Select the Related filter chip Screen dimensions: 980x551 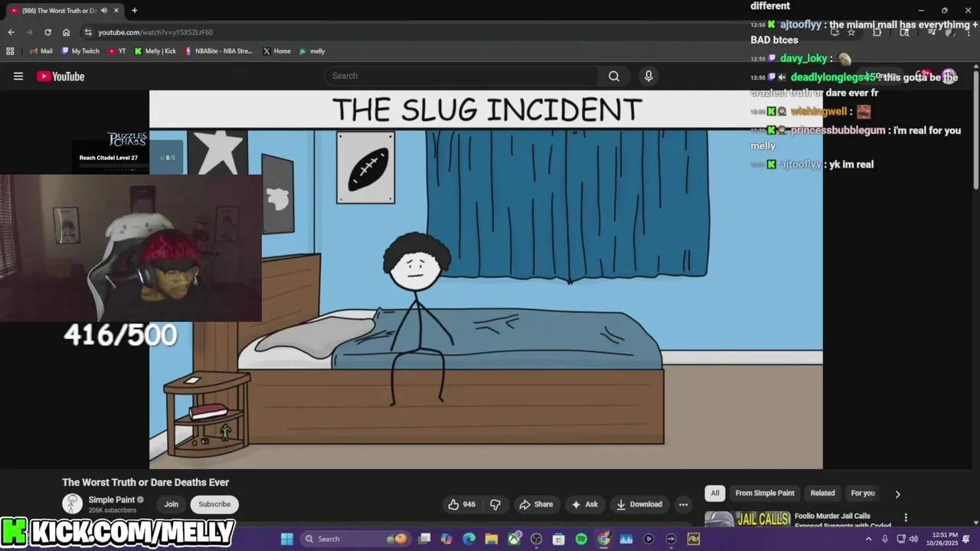pos(822,493)
